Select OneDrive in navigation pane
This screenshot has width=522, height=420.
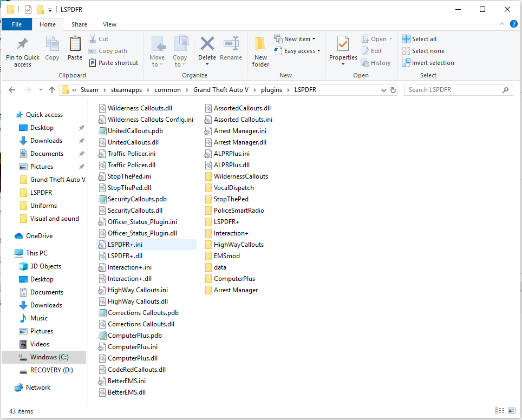pos(40,236)
